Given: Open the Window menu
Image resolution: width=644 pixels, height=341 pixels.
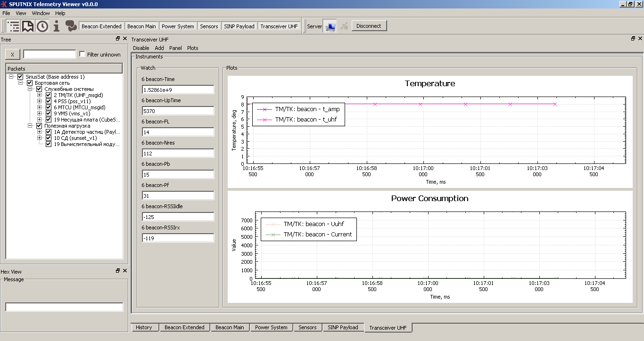Looking at the screenshot, I should pyautogui.click(x=41, y=13).
